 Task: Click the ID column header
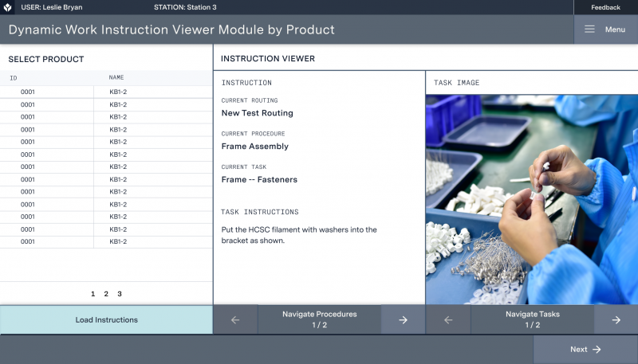[x=14, y=78]
